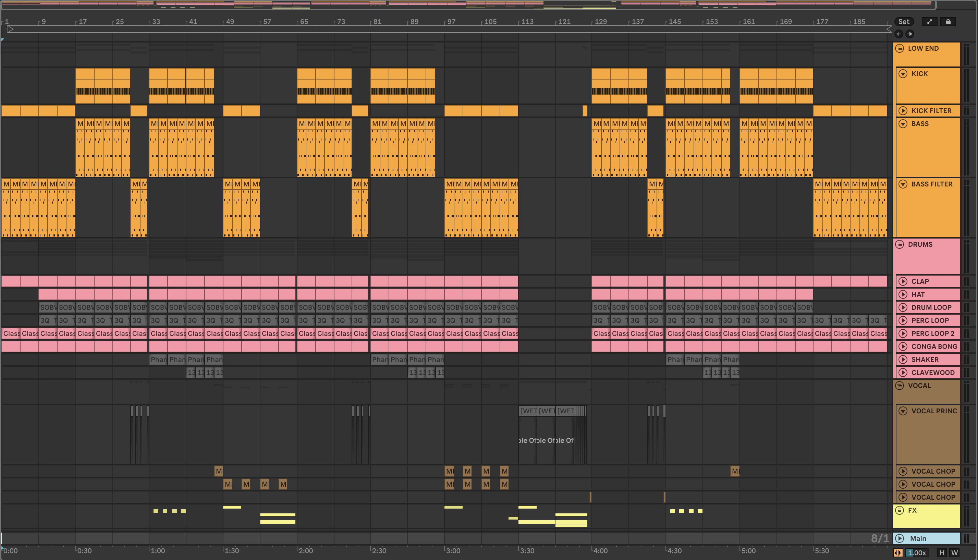
Task: Click the DRUMS group fold icon
Action: (x=899, y=244)
